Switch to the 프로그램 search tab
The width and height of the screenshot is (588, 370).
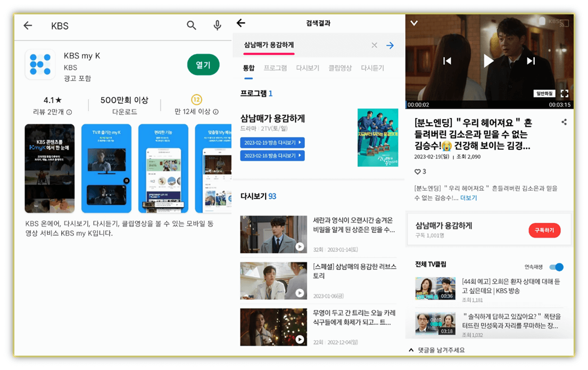point(275,68)
